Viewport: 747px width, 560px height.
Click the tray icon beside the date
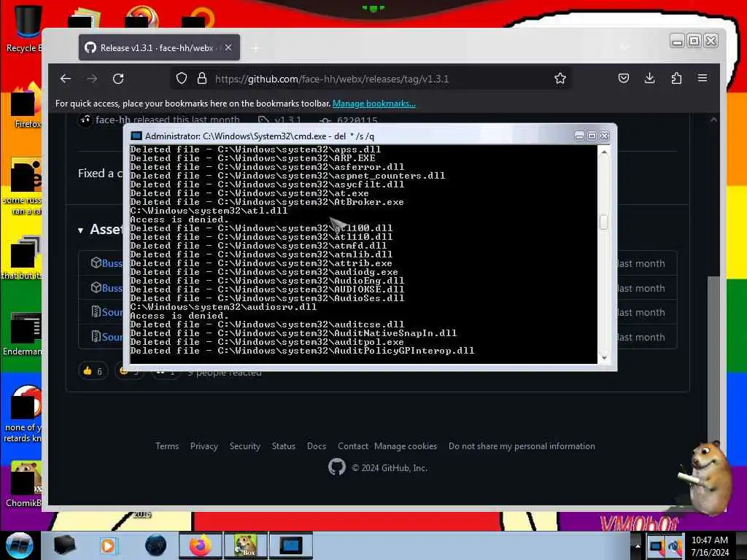(x=674, y=546)
